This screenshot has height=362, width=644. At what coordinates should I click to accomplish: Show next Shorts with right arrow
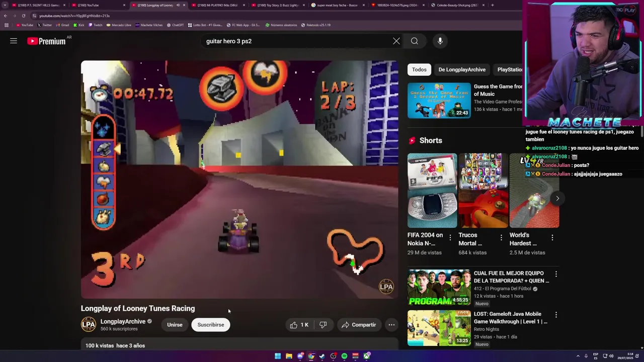click(557, 198)
